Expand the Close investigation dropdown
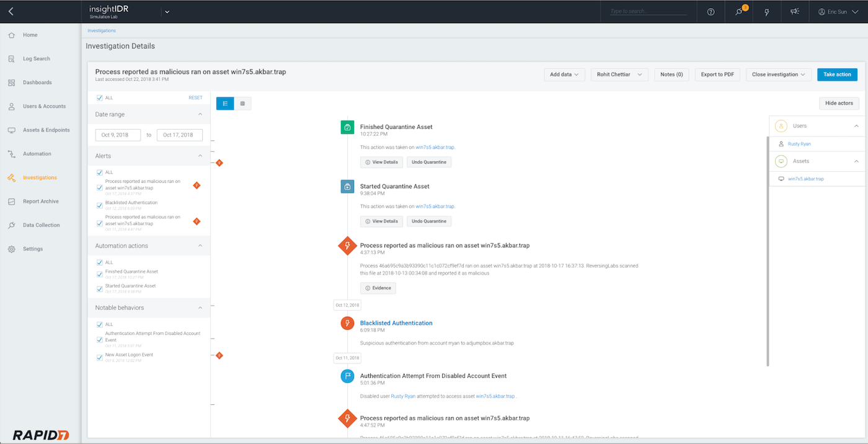 click(778, 74)
